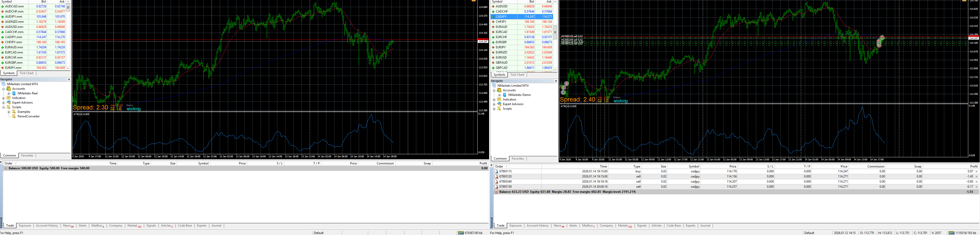The height and width of the screenshot is (235, 980).
Task: Click the Indicators icon in left Navigator
Action: 9,98
